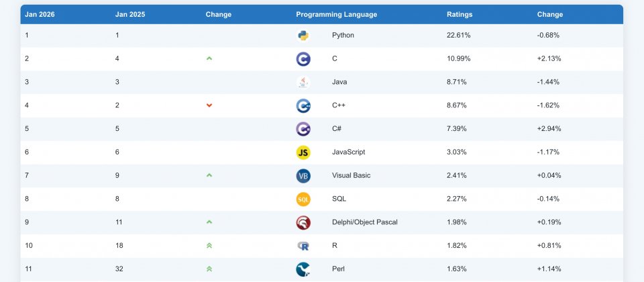
Task: Click the double up arrow in Perl row
Action: pos(209,269)
